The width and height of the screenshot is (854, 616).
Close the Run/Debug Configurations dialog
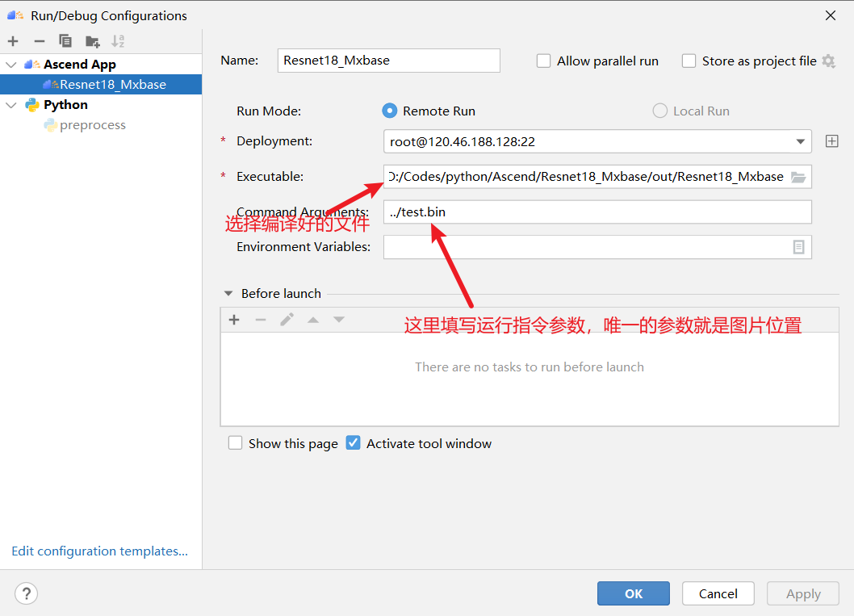click(830, 15)
